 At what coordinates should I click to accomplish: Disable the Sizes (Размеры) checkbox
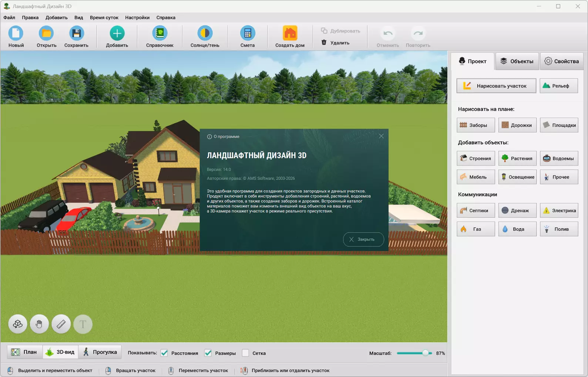tap(208, 353)
